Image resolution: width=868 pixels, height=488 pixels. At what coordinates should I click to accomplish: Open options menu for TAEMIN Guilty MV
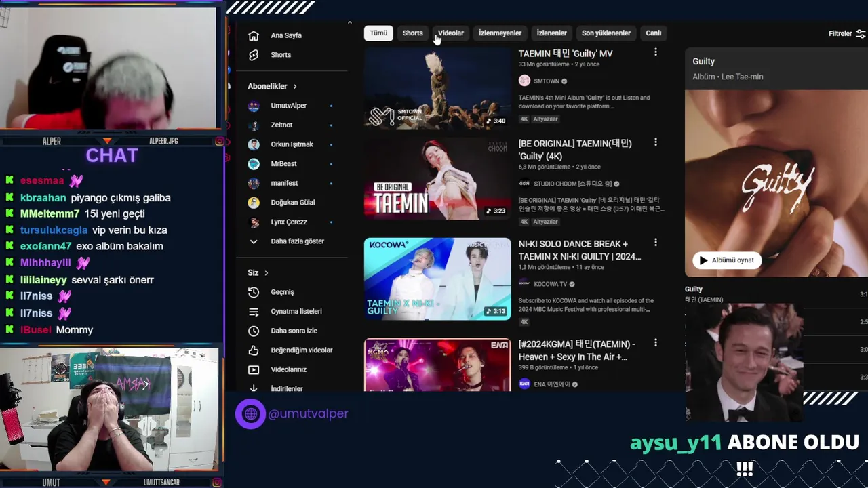click(x=655, y=52)
